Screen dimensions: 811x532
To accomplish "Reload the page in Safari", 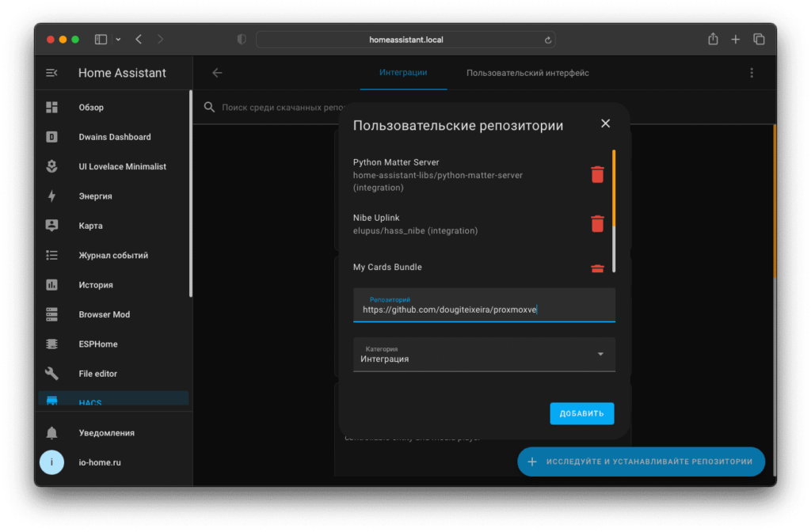I will (x=548, y=40).
